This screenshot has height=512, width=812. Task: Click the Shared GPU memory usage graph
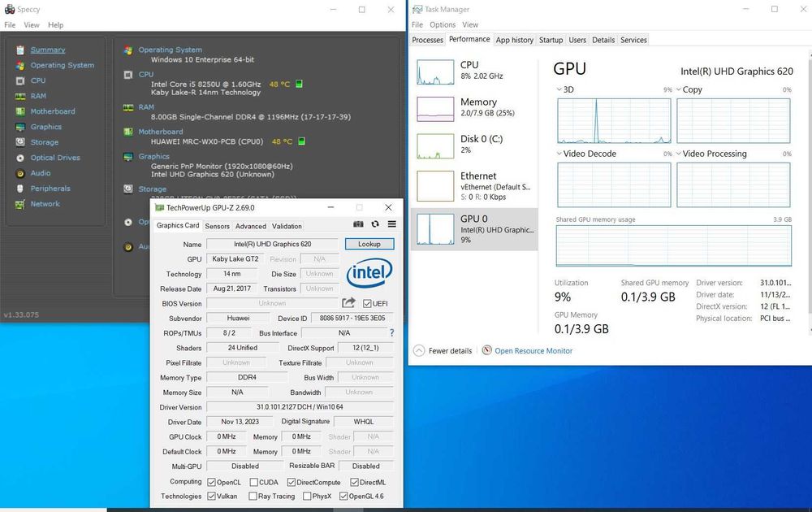674,245
